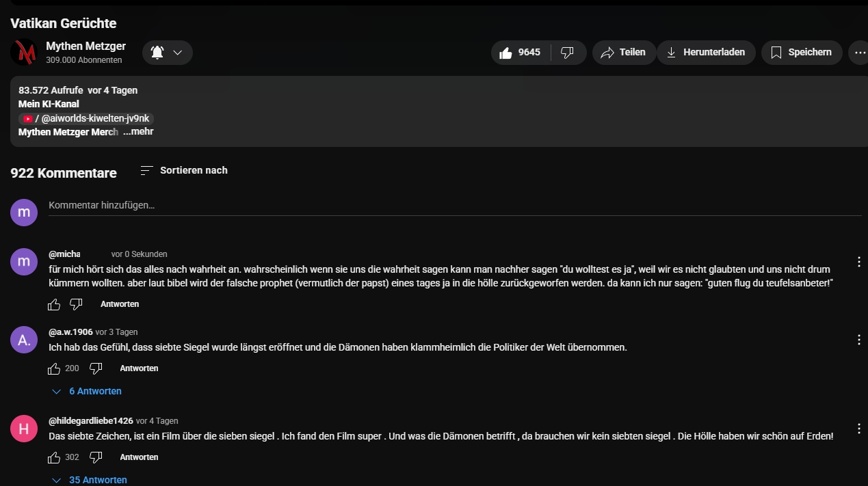Viewport: 868px width, 486px height.
Task: Dislike the Vatikan Gerüchte video
Action: [568, 53]
